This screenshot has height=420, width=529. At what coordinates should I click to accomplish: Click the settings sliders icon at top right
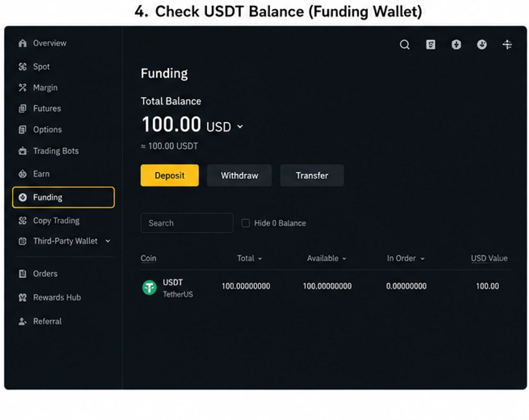point(507,45)
